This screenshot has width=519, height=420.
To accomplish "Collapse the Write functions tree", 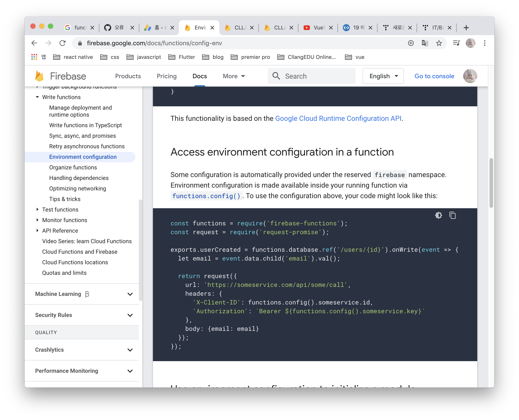I will [37, 97].
